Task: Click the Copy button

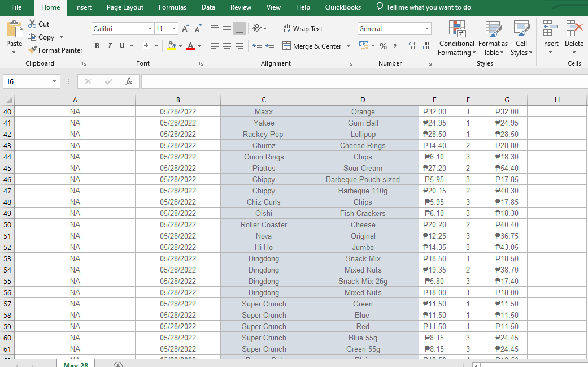Action: [x=41, y=37]
